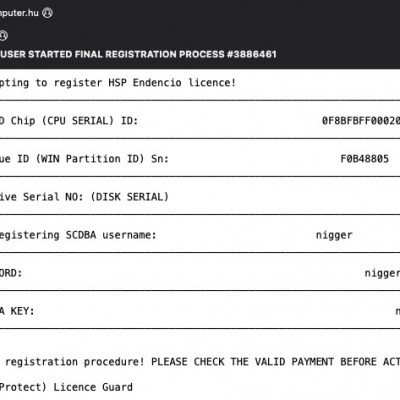This screenshot has width=400, height=400.
Task: Select the 'Chip (CPU SERIAL) ID:' label
Action: 74,121
